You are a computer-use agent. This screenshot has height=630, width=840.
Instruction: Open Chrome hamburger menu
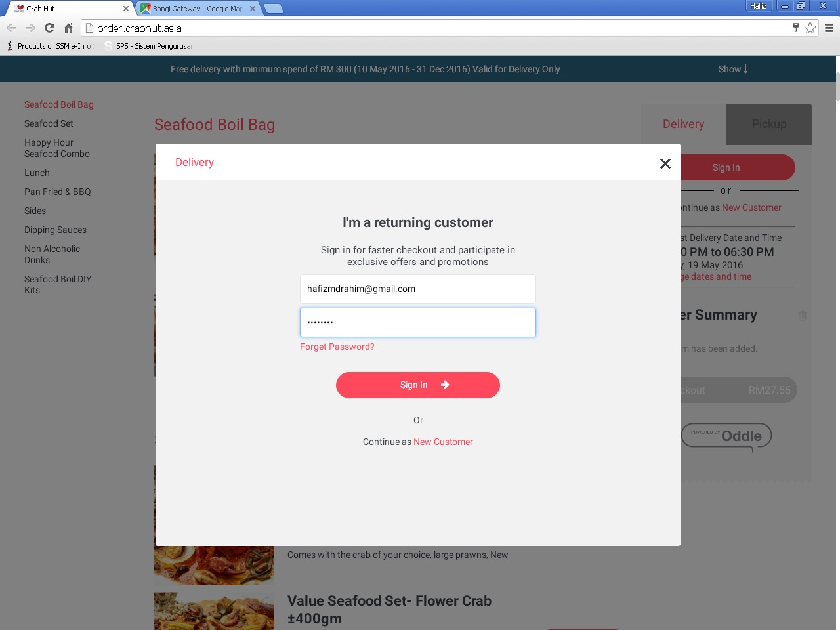click(x=829, y=28)
